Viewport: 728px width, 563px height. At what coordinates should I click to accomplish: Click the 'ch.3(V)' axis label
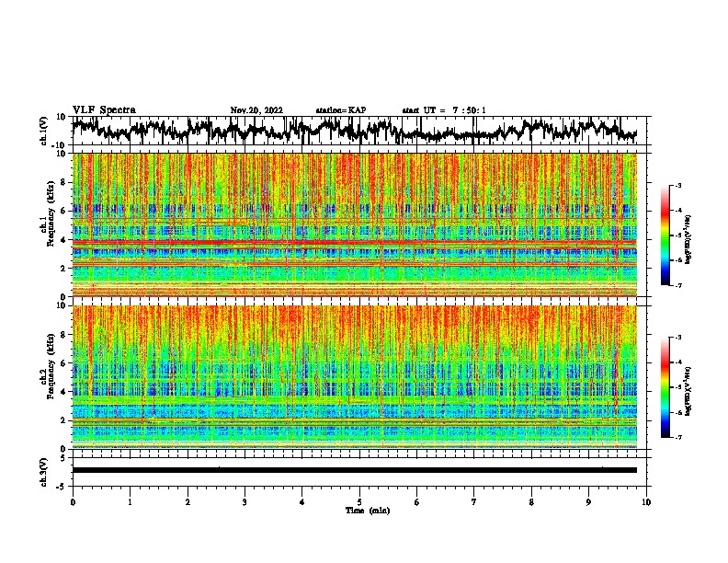[44, 473]
